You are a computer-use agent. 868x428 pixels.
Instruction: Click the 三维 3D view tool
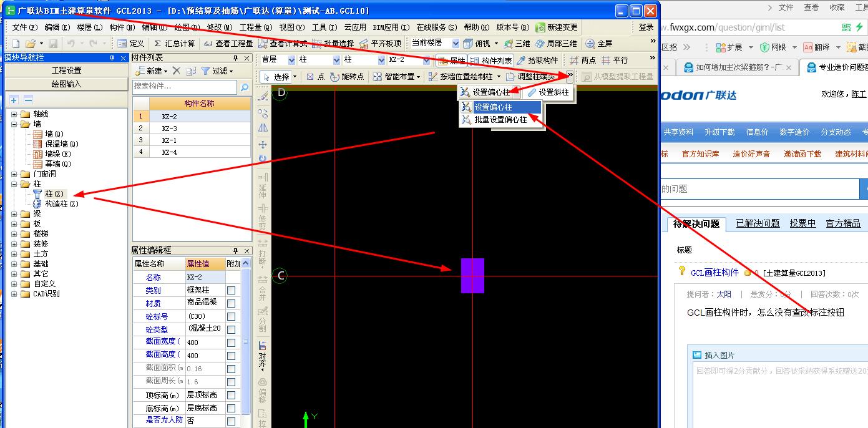(x=517, y=44)
